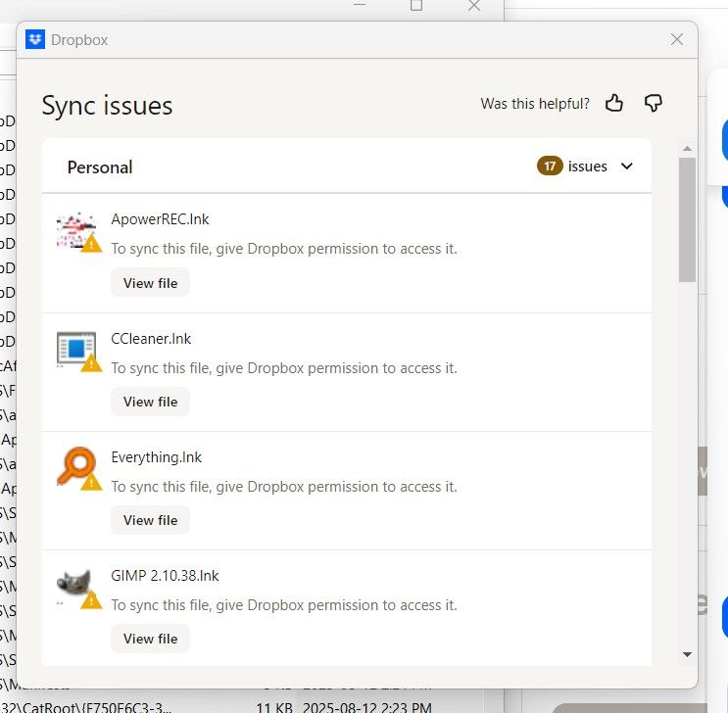This screenshot has width=728, height=713.
Task: Click the Personal account heading
Action: pyautogui.click(x=100, y=167)
